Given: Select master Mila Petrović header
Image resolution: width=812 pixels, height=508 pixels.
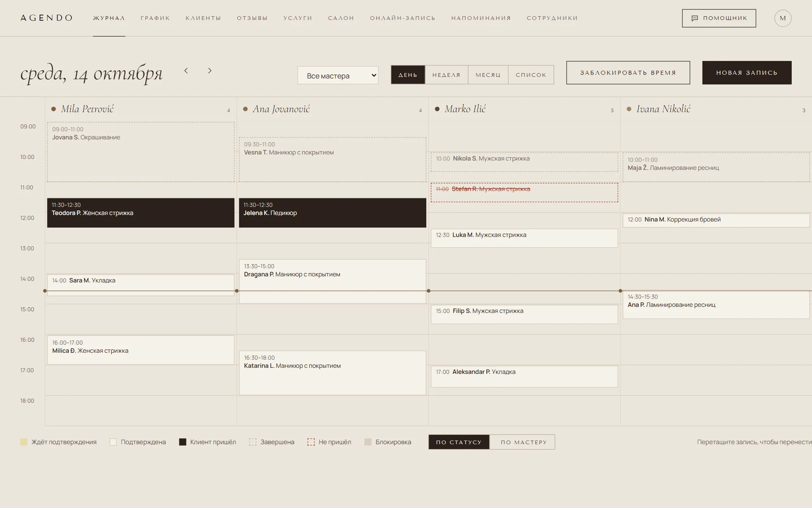Looking at the screenshot, I should (x=87, y=109).
